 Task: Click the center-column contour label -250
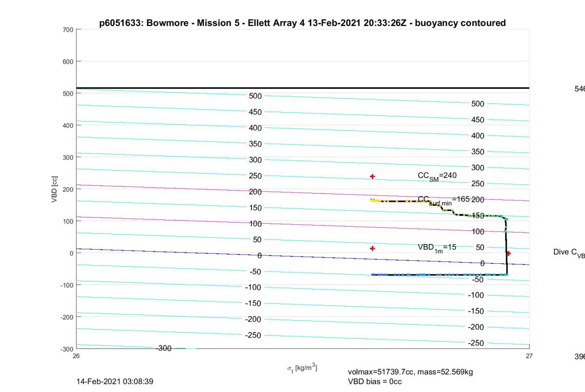click(253, 335)
